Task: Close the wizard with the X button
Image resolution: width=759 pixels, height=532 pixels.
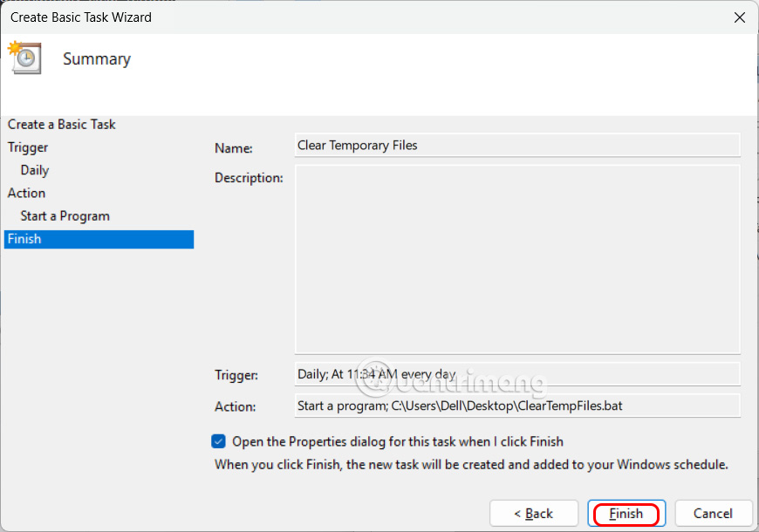Action: 739,17
